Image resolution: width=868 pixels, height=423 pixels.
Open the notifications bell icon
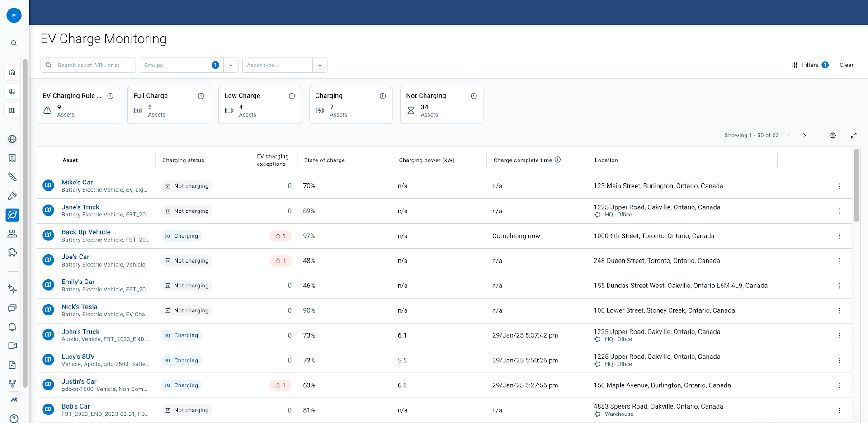[x=13, y=327]
